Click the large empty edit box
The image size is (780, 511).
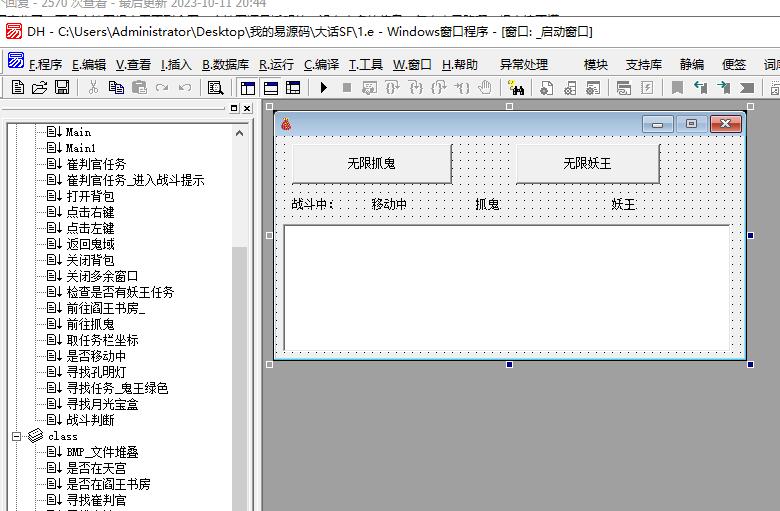tap(507, 288)
